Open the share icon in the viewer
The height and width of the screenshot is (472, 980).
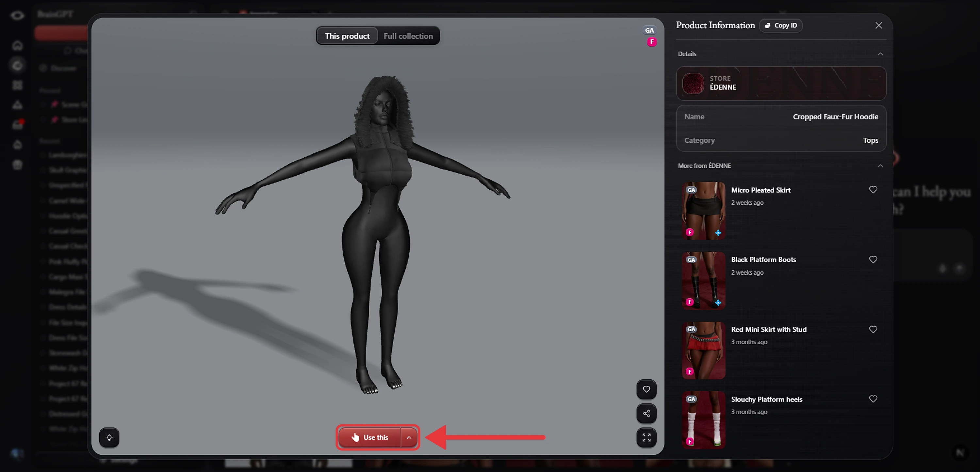pos(646,414)
